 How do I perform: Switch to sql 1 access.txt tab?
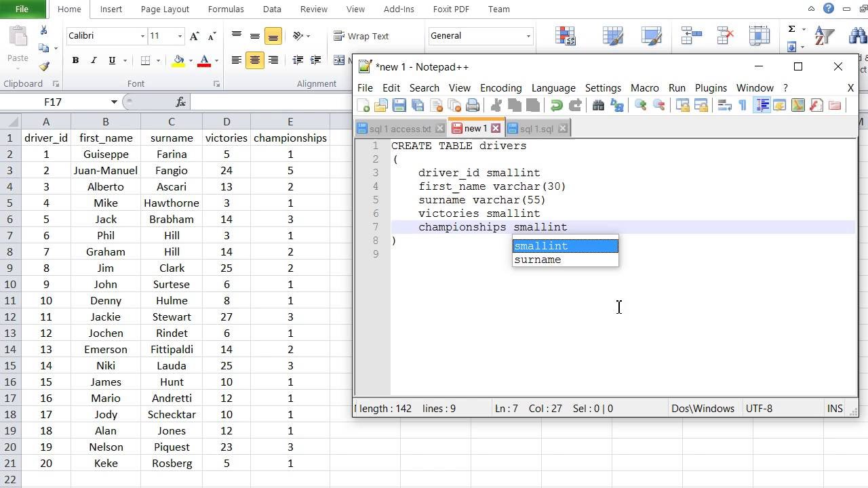pyautogui.click(x=400, y=128)
